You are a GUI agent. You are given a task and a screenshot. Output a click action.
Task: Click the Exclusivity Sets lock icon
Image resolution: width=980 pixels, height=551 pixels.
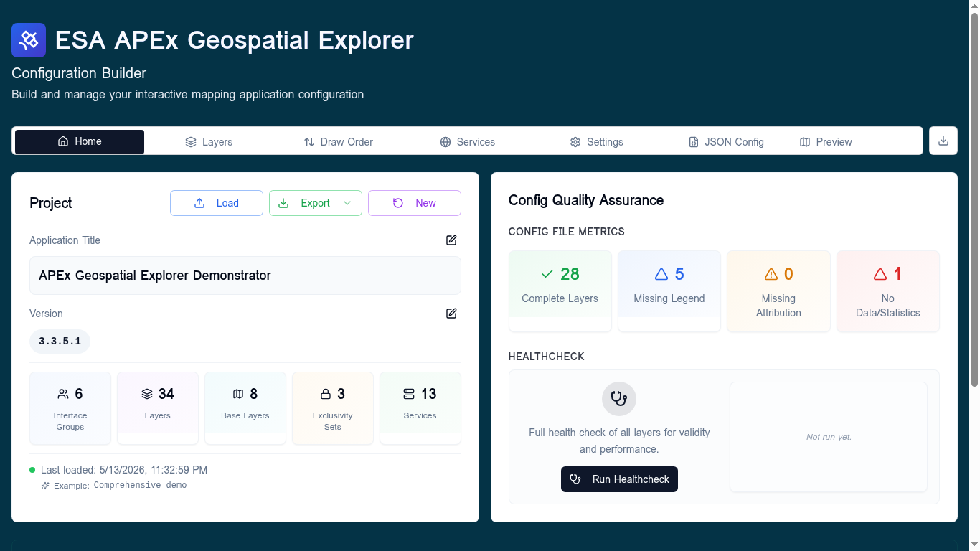click(x=326, y=394)
